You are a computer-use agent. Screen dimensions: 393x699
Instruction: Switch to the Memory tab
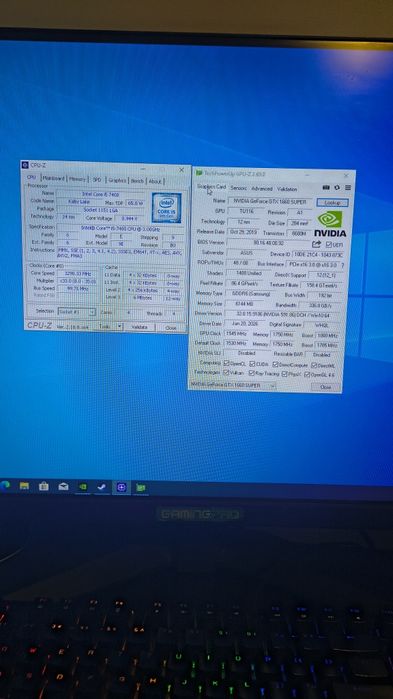pos(77,178)
